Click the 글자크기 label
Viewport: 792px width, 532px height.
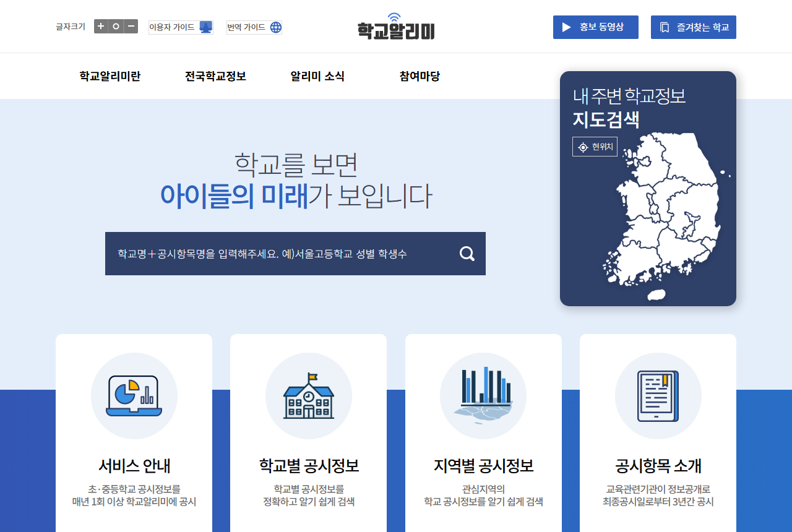(x=71, y=27)
